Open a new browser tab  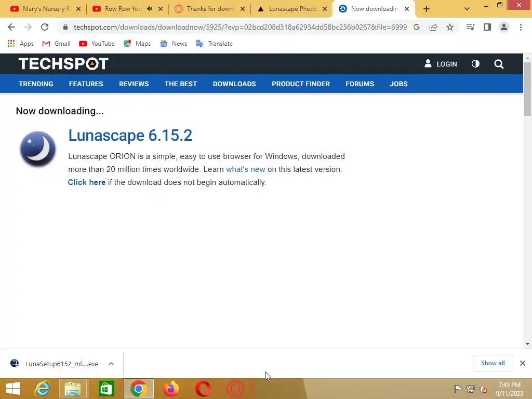(x=427, y=9)
